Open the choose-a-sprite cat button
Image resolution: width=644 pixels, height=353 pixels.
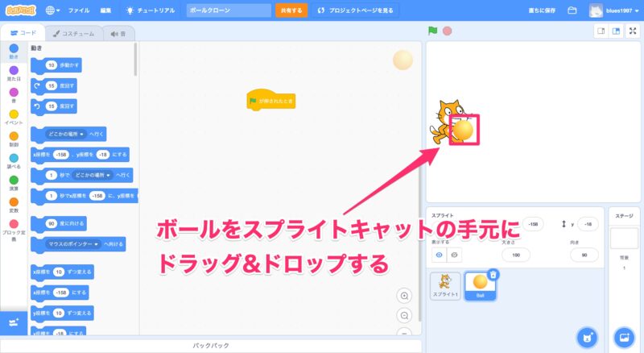click(588, 337)
